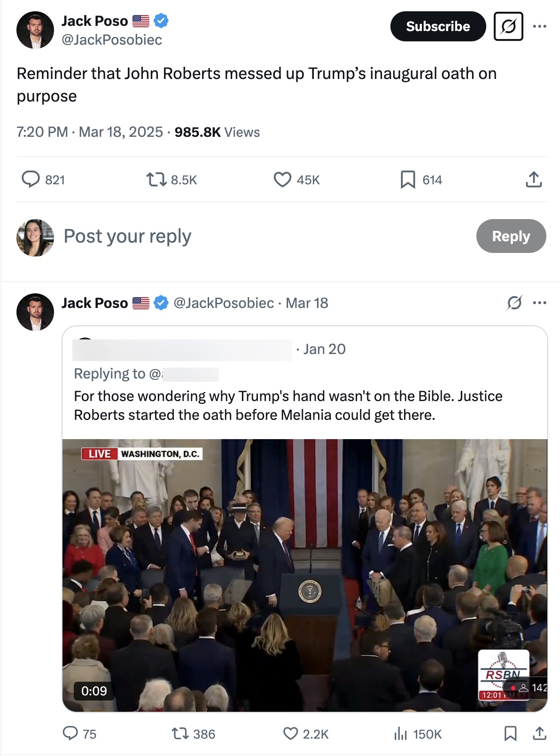This screenshot has width=560, height=756.
Task: Like the second post with 2.2K likes
Action: 291,733
